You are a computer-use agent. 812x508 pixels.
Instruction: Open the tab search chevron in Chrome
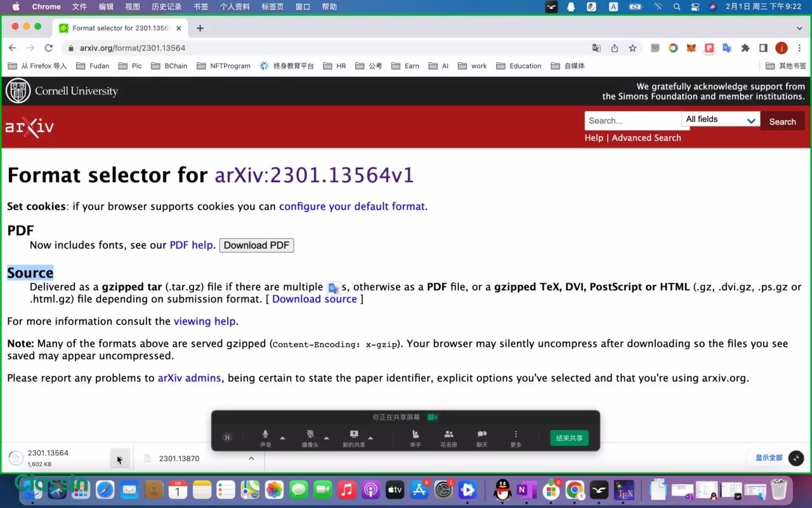click(x=799, y=28)
